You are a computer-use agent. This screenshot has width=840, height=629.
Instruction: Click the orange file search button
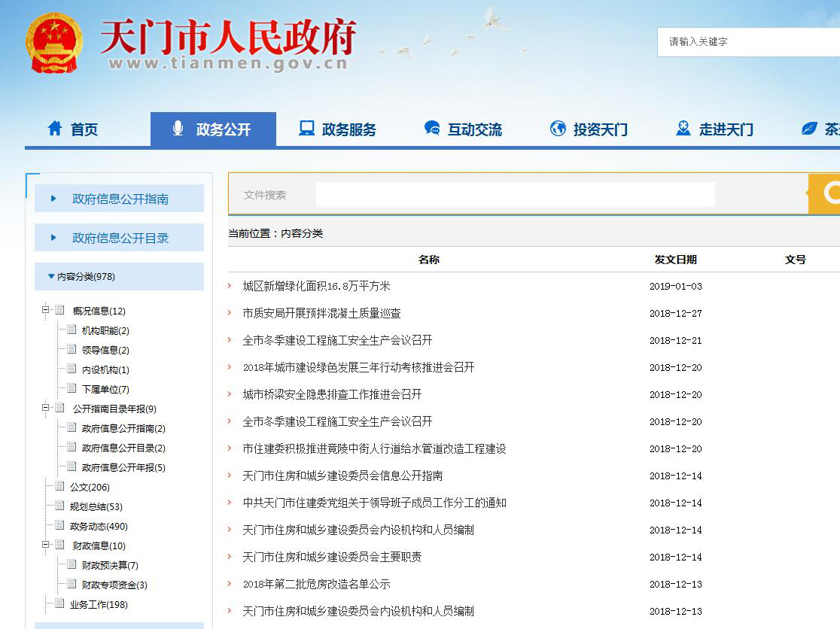point(826,194)
